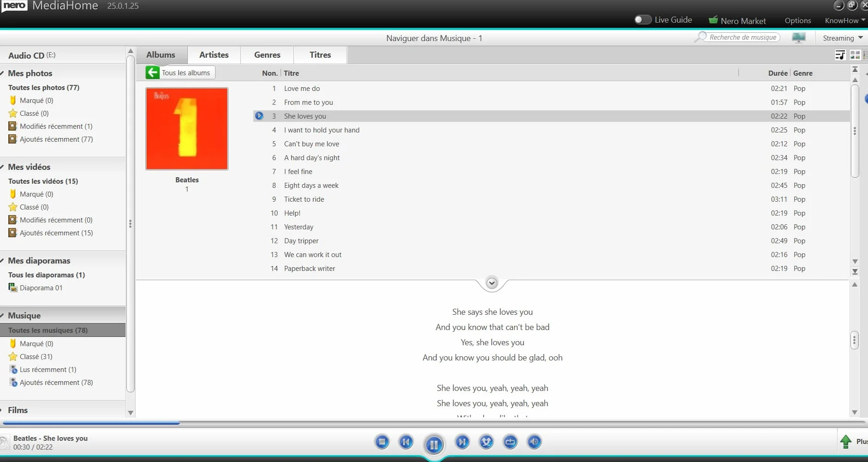Go back via Tous les albums button
Image resolution: width=868 pixels, height=462 pixels.
[x=180, y=72]
